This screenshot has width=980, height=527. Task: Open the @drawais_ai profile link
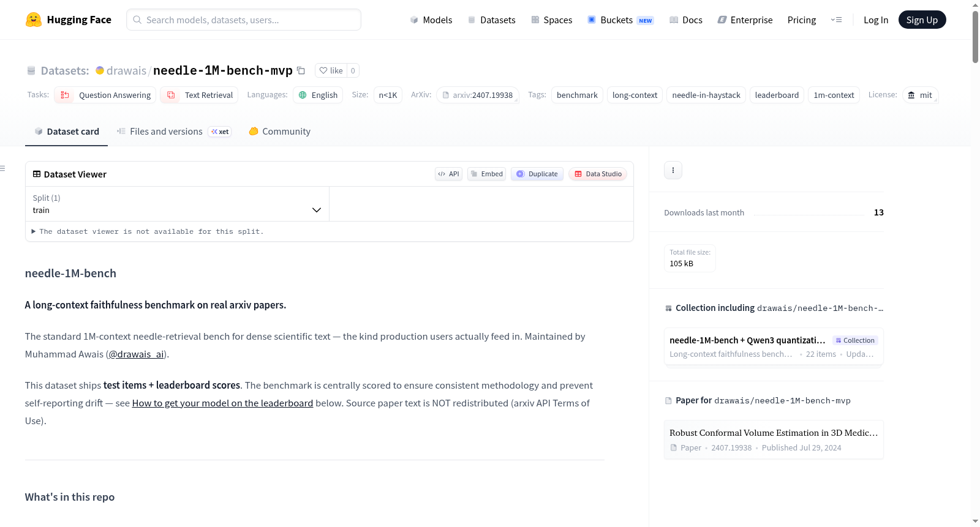pos(136,354)
